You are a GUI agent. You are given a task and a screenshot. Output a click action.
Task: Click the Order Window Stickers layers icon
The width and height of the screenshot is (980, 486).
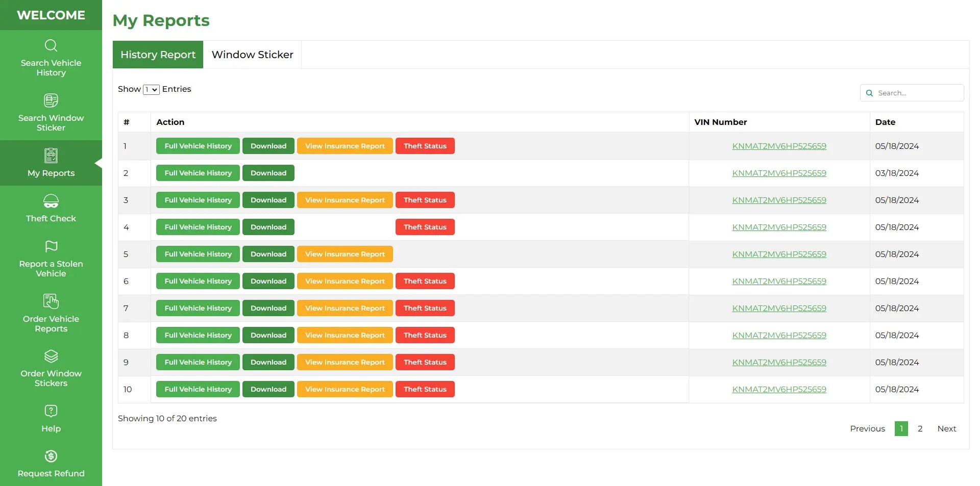[51, 356]
